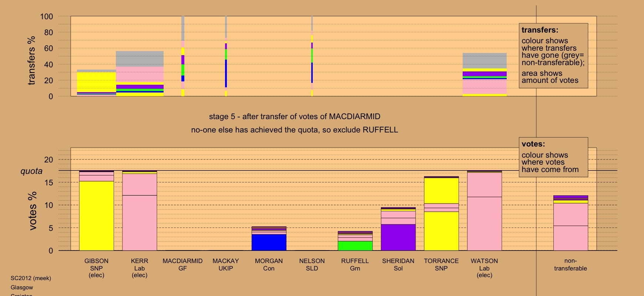Click the non-transferable column label

pos(570,265)
